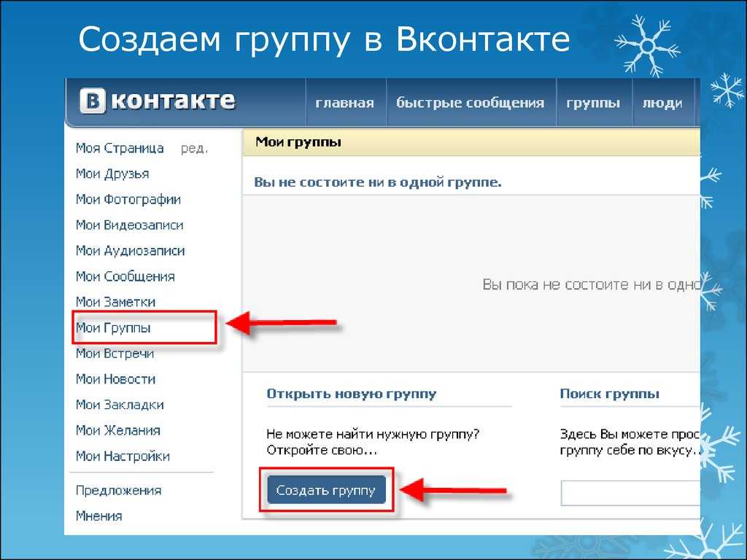Viewport: 747px width, 560px height.
Task: Click the slide title Создаем группу в Вконтакте
Action: 324,39
